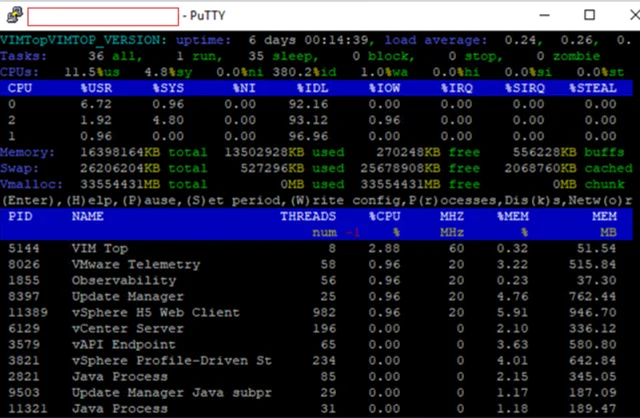Click the 92.16 idle value for CPU 0
The height and width of the screenshot is (418, 640).
(309, 104)
